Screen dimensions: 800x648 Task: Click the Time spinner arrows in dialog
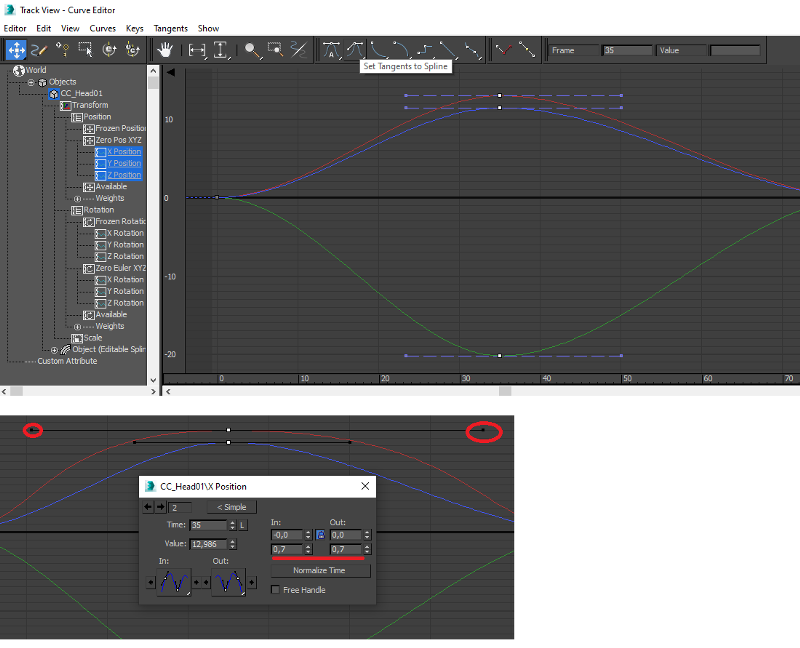point(233,525)
